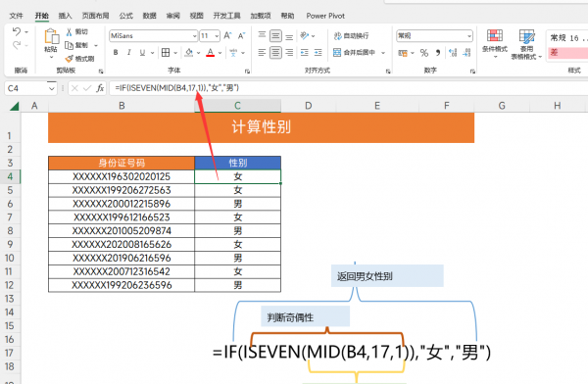Switch to the 公式 (Formulas) tab
Image resolution: width=588 pixels, height=384 pixels.
tap(126, 16)
